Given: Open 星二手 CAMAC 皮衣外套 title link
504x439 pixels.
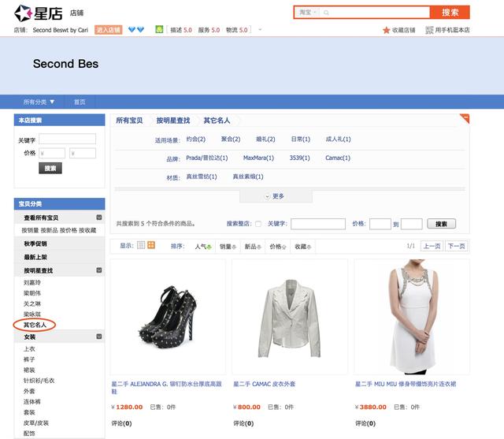Looking at the screenshot, I should tap(265, 384).
